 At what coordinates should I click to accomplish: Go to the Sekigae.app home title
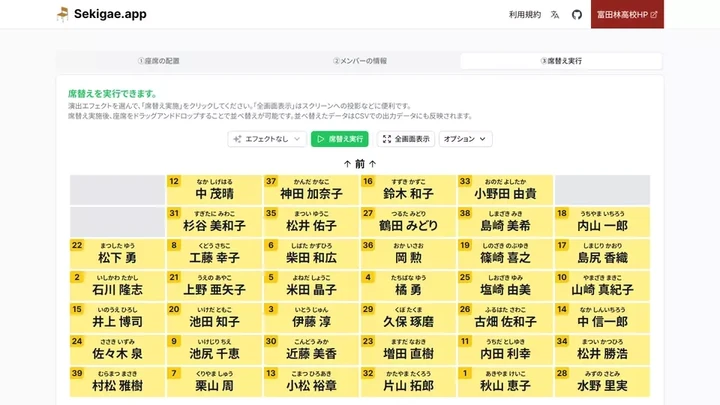pos(110,14)
